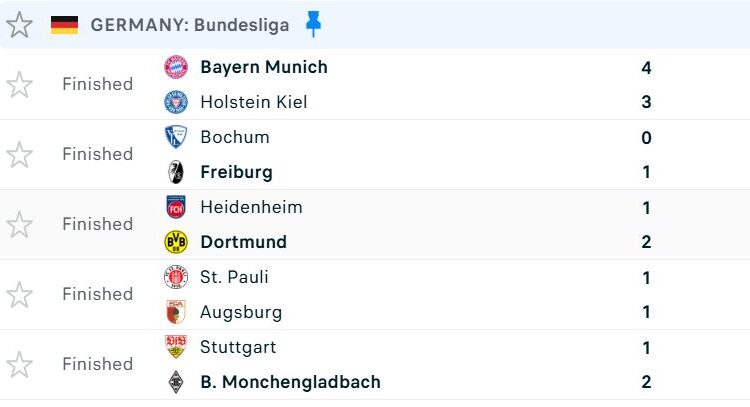The height and width of the screenshot is (407, 750).
Task: Click the Dortmund BVB logo
Action: coord(176,242)
